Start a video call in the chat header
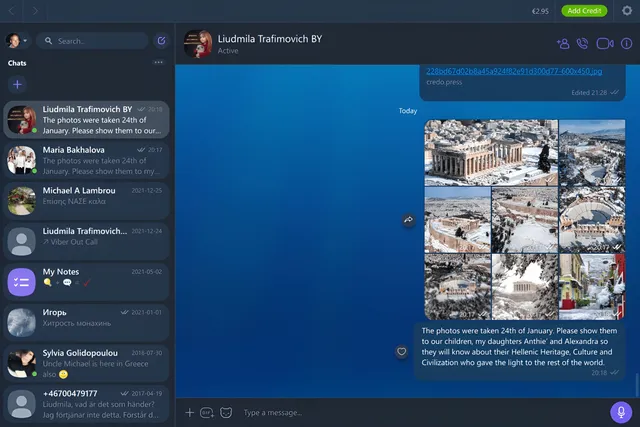The width and height of the screenshot is (640, 427). pyautogui.click(x=604, y=44)
